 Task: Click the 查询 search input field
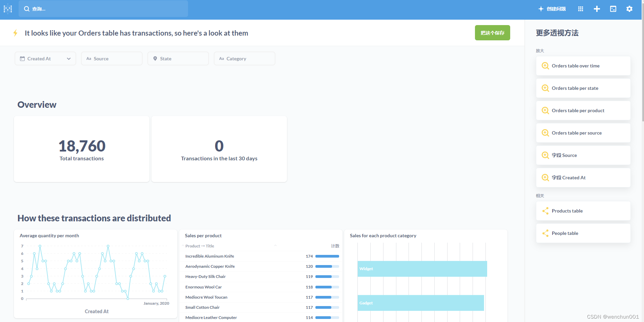click(103, 9)
